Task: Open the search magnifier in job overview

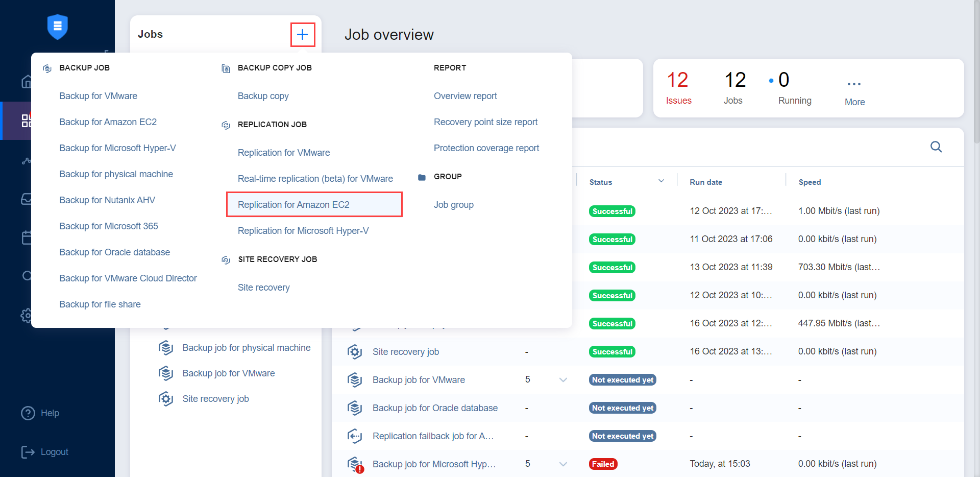Action: [936, 147]
